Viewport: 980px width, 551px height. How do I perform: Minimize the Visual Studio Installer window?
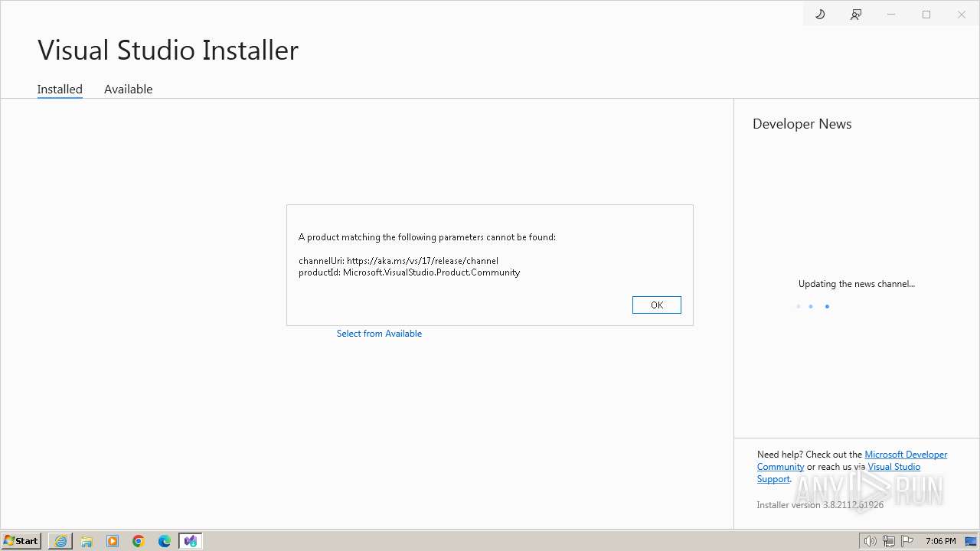pos(891,15)
